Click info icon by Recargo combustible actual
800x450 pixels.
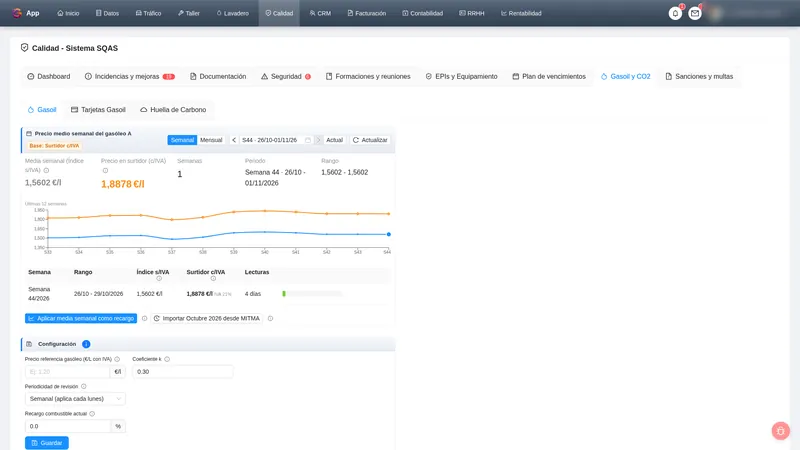coord(92,414)
